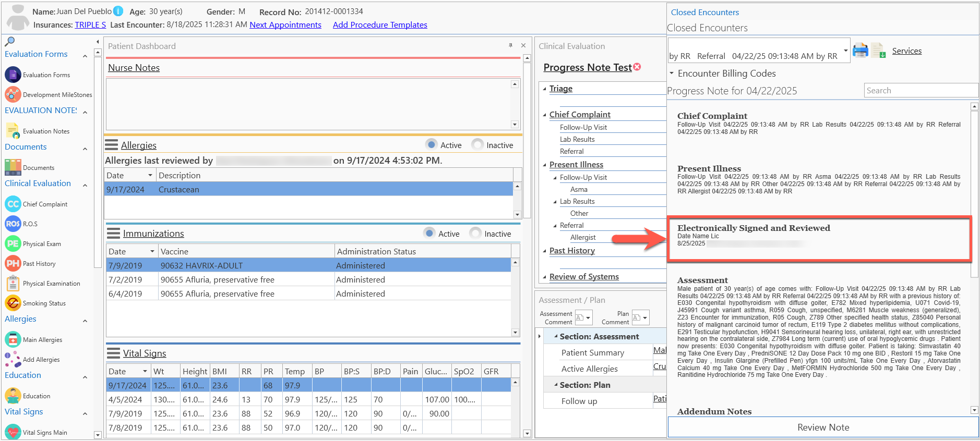
Task: Open the Nurse Notes heading link
Action: pos(134,67)
